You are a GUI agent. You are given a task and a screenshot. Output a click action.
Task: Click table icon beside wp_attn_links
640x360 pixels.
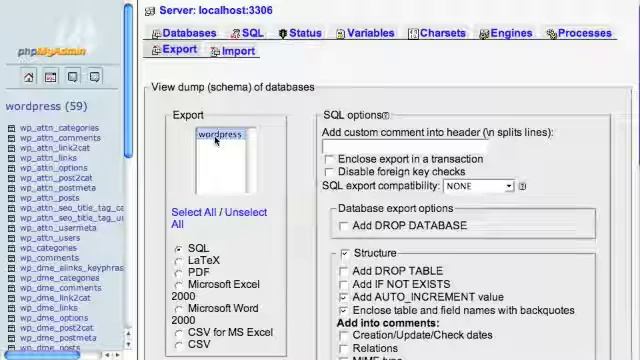point(11,158)
